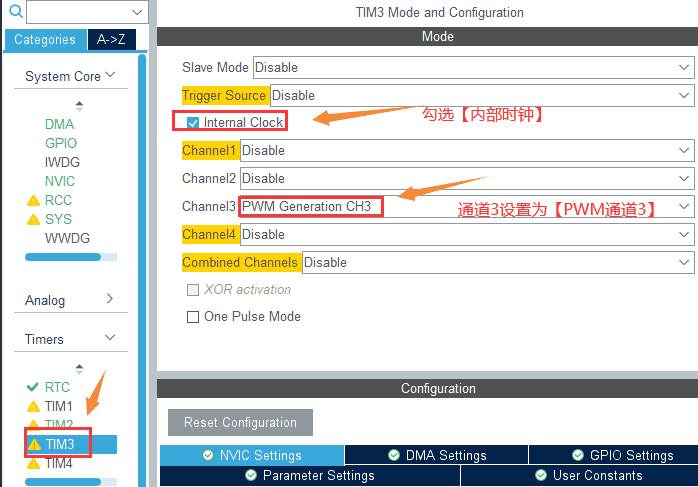
Task: Click the SYS warning triangle icon
Action: 33,220
